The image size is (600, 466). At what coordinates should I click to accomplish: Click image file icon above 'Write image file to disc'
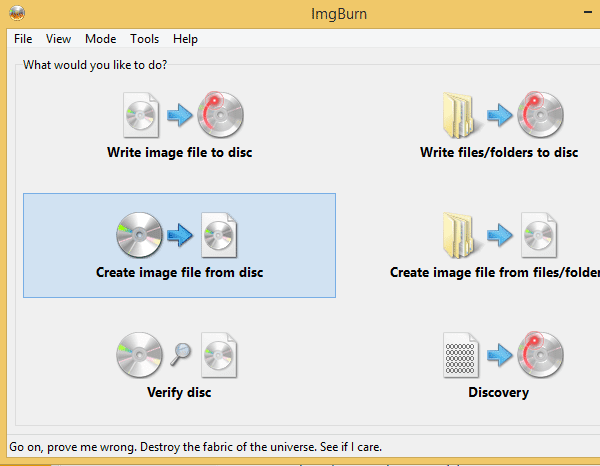[x=141, y=115]
